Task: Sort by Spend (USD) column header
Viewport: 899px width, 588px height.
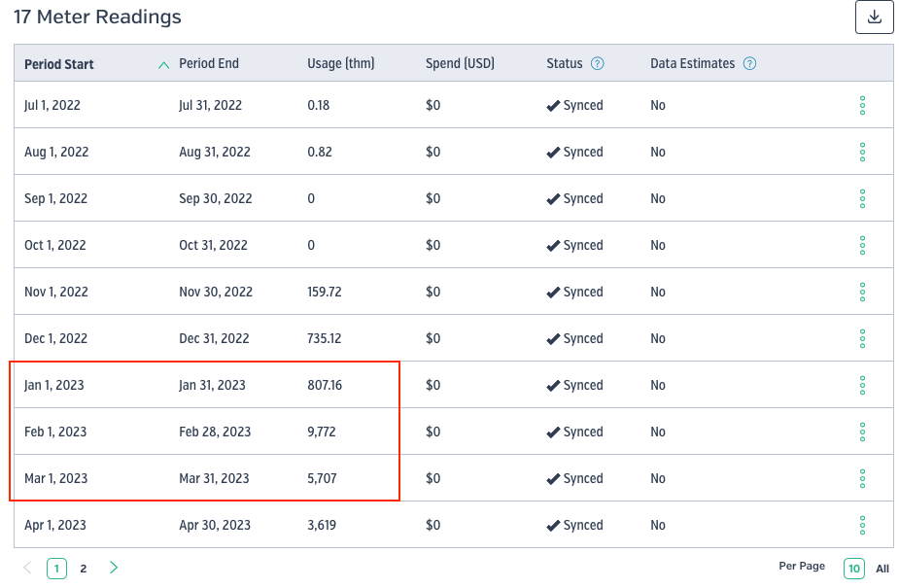Action: coord(460,63)
